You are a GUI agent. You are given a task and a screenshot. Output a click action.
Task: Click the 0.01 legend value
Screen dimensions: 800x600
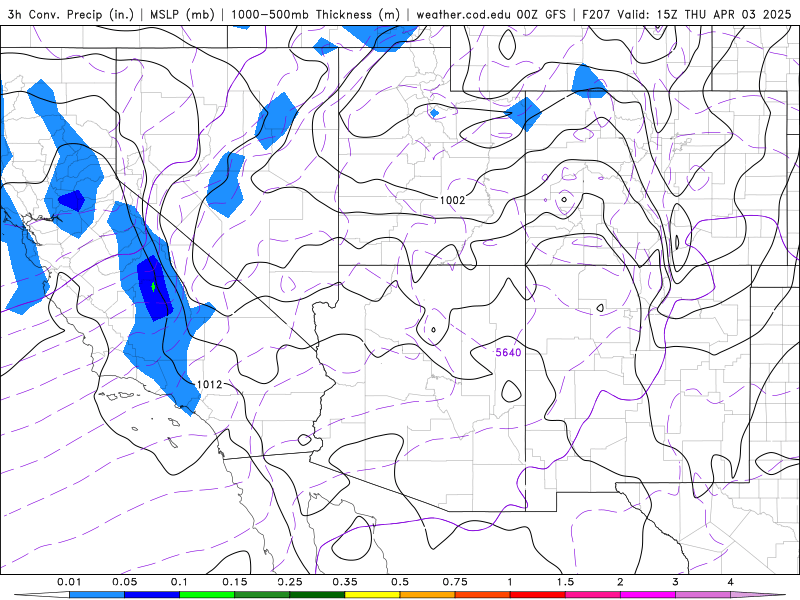pyautogui.click(x=69, y=582)
